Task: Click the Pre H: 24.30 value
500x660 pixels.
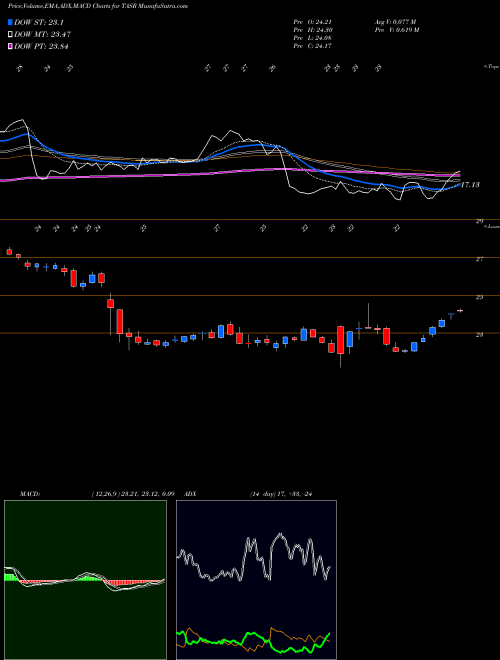Action: tap(313, 30)
